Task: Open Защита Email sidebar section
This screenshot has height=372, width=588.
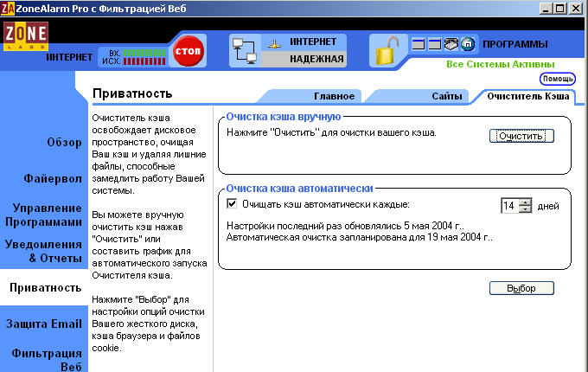Action: [x=44, y=324]
